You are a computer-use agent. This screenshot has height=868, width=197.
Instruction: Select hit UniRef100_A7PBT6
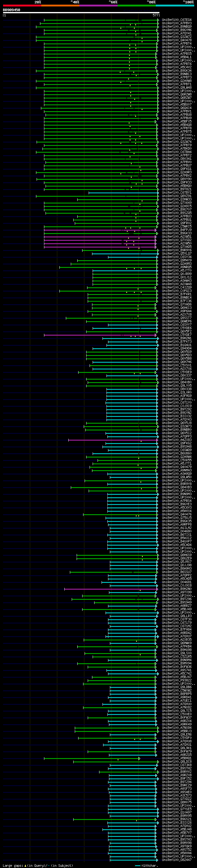pyautogui.click(x=177, y=64)
